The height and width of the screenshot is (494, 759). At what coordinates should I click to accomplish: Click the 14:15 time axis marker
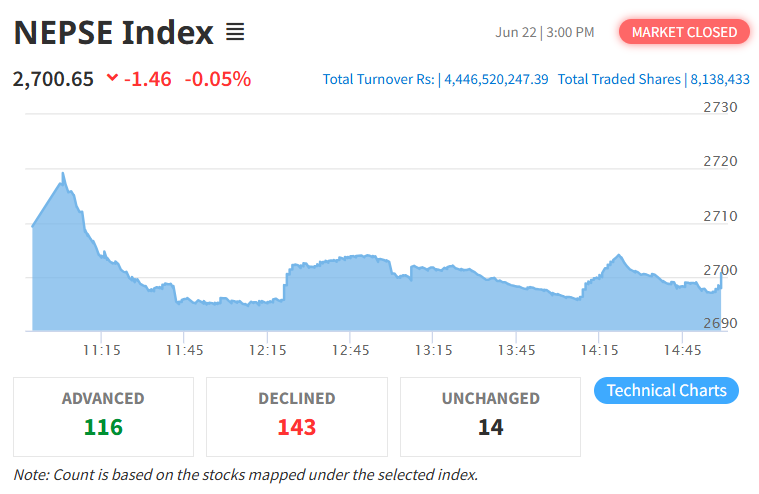click(x=599, y=350)
